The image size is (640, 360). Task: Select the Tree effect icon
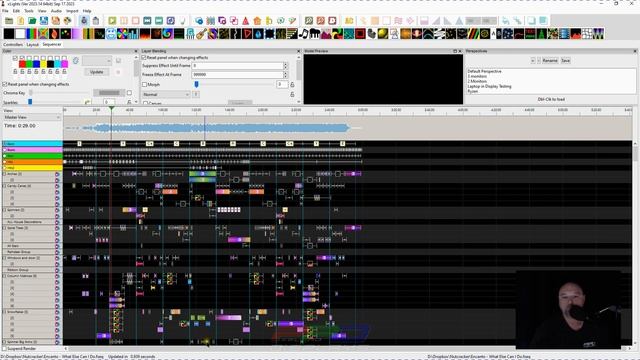point(542,34)
